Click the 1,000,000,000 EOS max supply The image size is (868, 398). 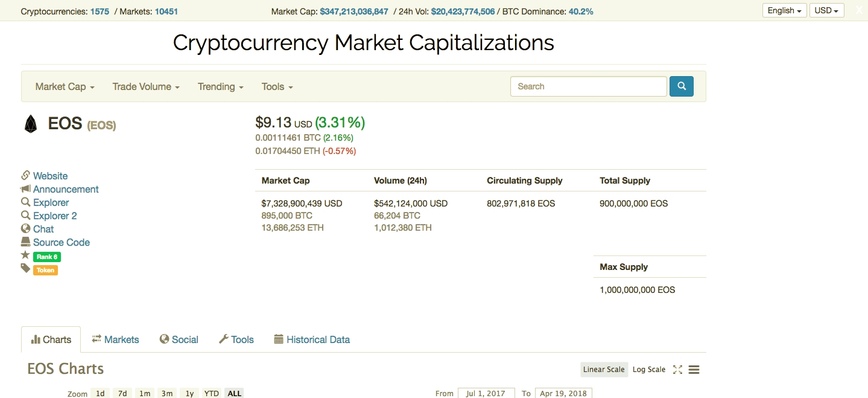click(x=638, y=290)
